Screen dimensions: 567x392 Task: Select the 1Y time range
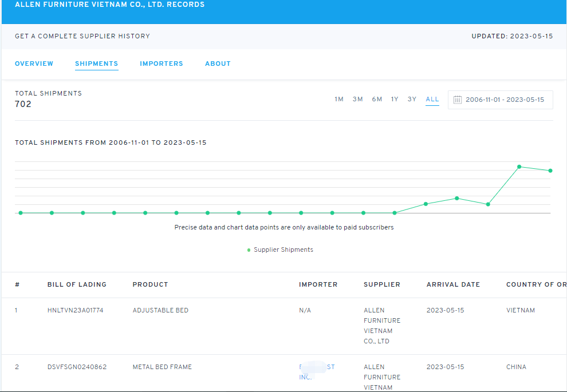point(395,100)
